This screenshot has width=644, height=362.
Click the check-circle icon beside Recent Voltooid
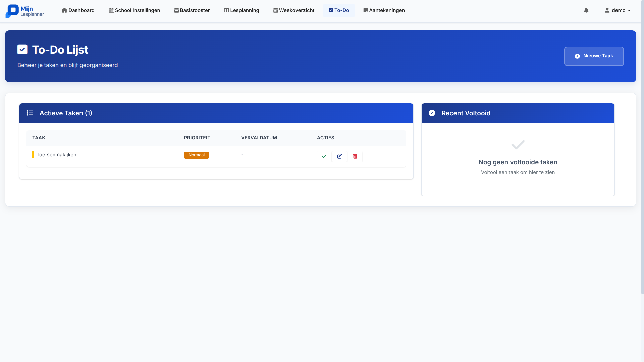(x=432, y=113)
